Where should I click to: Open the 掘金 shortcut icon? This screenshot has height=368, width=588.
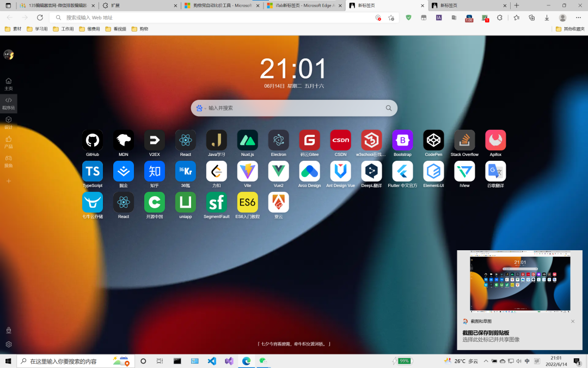(x=124, y=171)
